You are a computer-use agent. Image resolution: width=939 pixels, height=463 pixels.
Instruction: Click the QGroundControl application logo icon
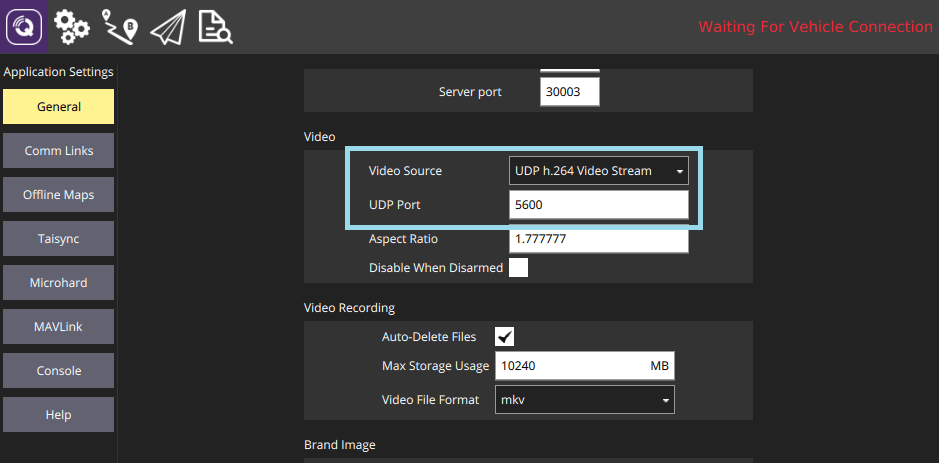[27, 26]
